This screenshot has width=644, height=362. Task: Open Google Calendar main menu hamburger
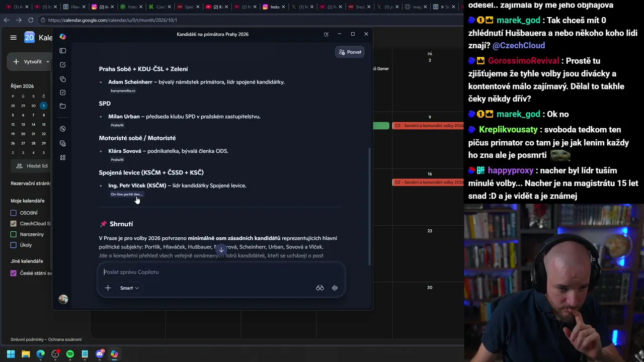[x=14, y=38]
